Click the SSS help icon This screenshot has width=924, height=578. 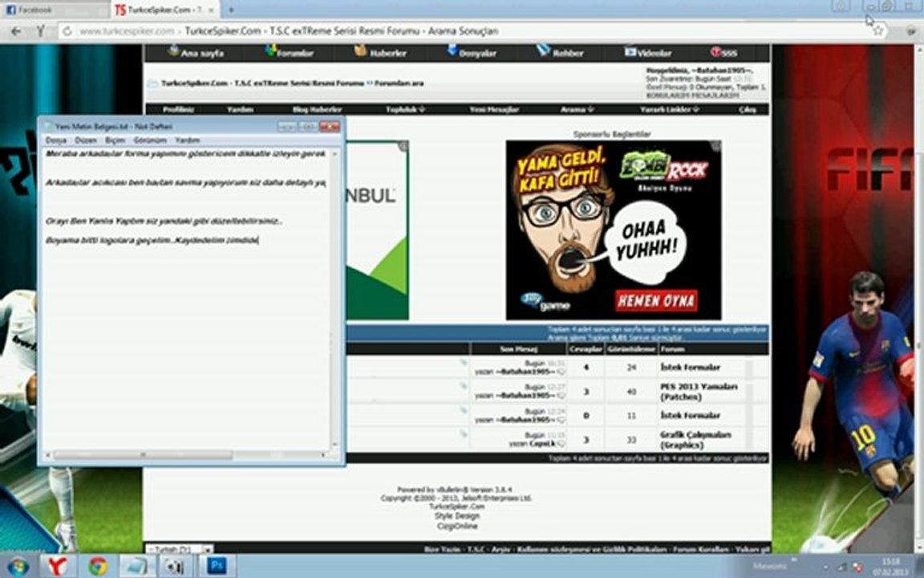(716, 52)
